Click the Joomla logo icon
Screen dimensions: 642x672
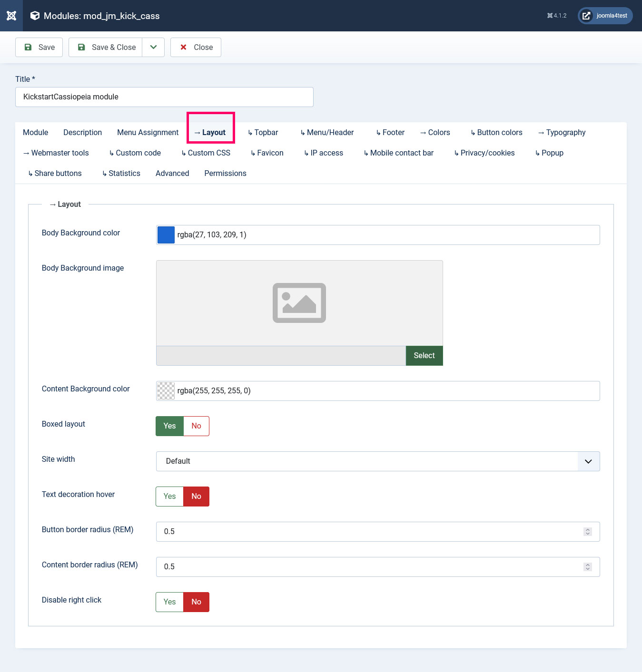(11, 16)
